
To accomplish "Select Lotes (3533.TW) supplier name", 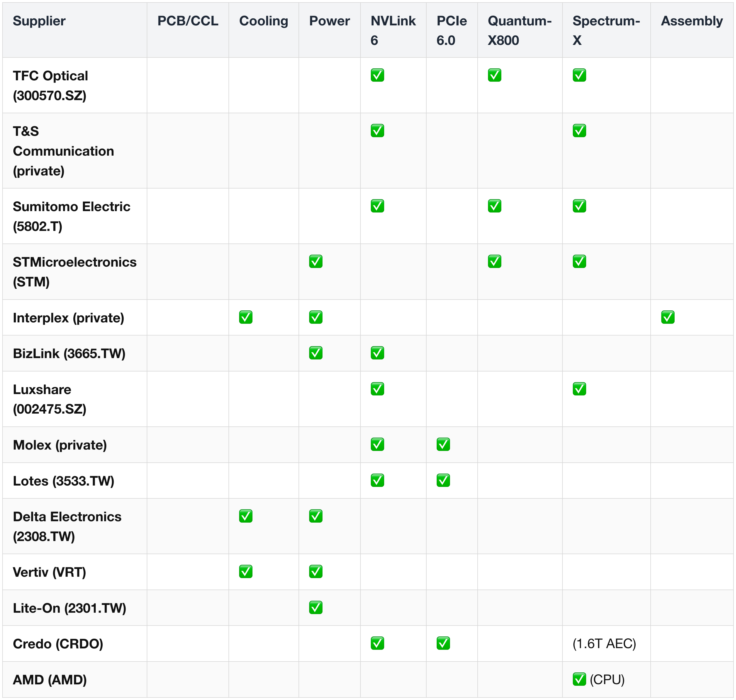I will (x=63, y=481).
